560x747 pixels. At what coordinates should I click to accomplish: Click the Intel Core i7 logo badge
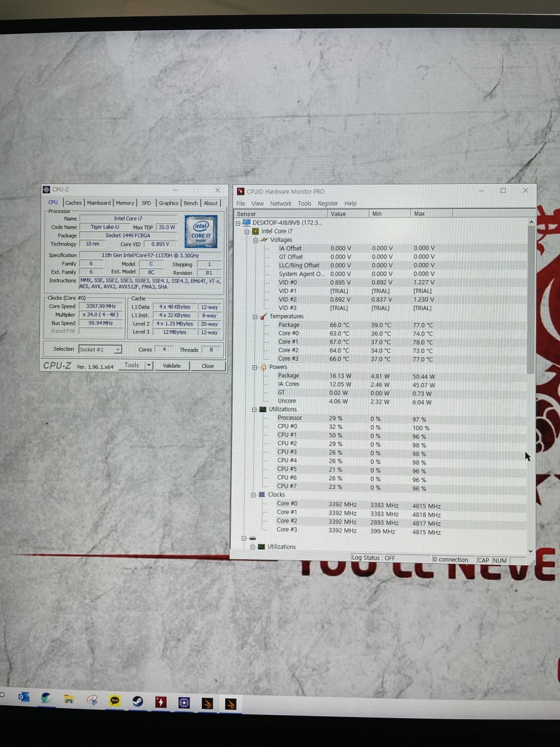click(x=201, y=231)
